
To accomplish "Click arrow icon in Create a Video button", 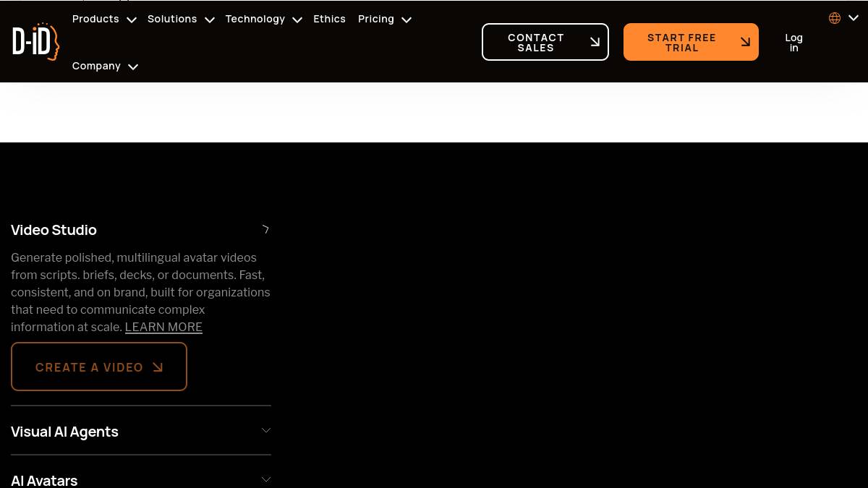I will tap(158, 367).
